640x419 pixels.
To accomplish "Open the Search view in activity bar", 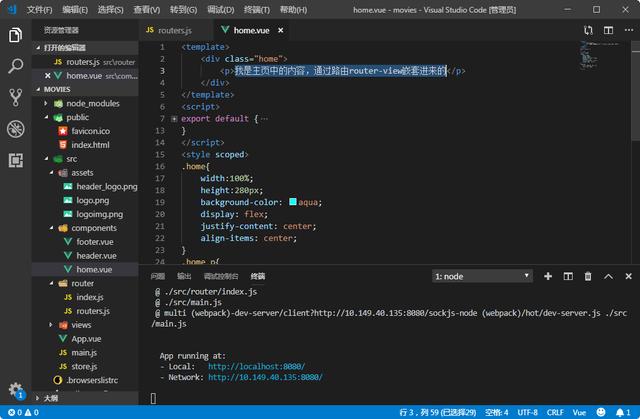I will (16, 66).
